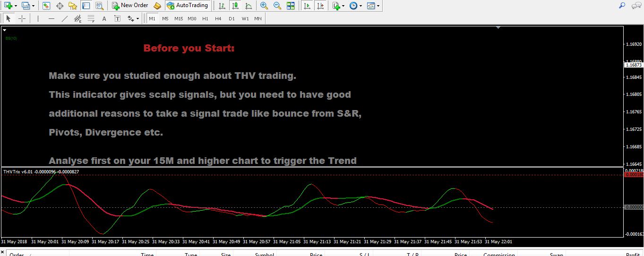Select the trendline drawing tool

click(x=65, y=19)
